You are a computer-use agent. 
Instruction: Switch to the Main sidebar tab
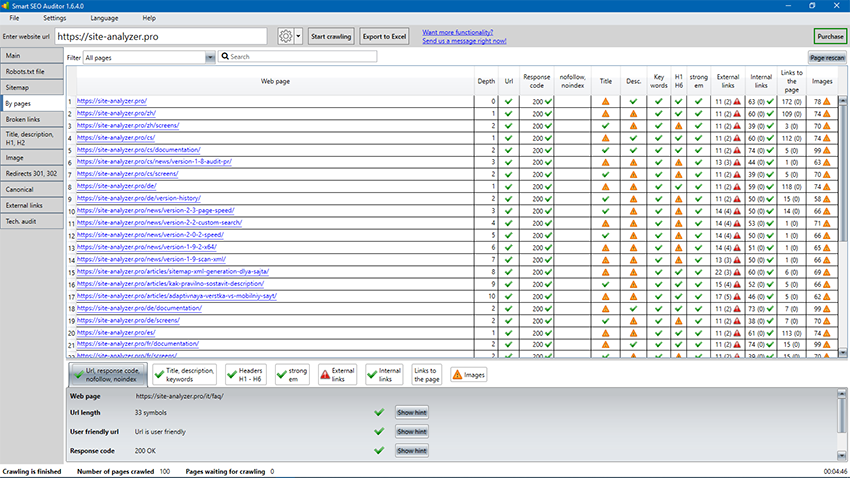tap(32, 55)
